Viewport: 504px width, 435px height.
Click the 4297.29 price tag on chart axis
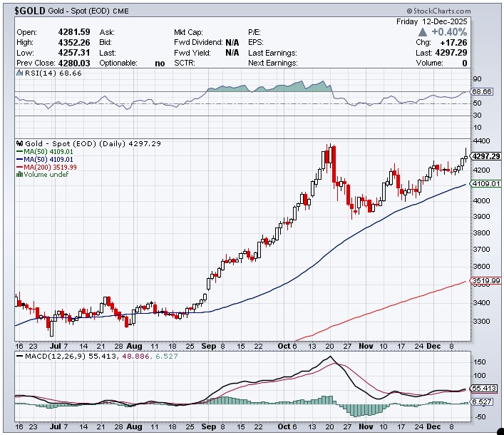click(485, 156)
